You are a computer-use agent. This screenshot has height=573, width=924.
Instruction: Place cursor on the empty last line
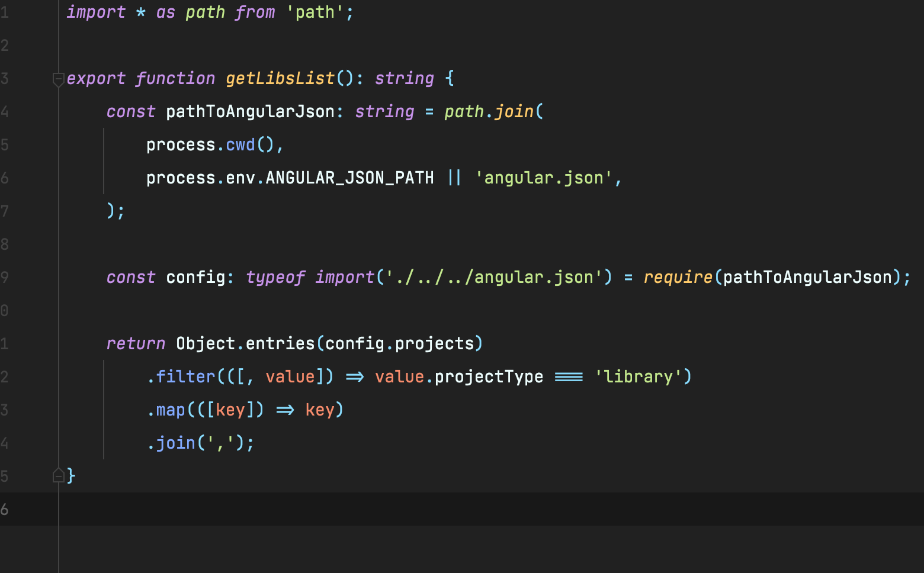(492, 509)
